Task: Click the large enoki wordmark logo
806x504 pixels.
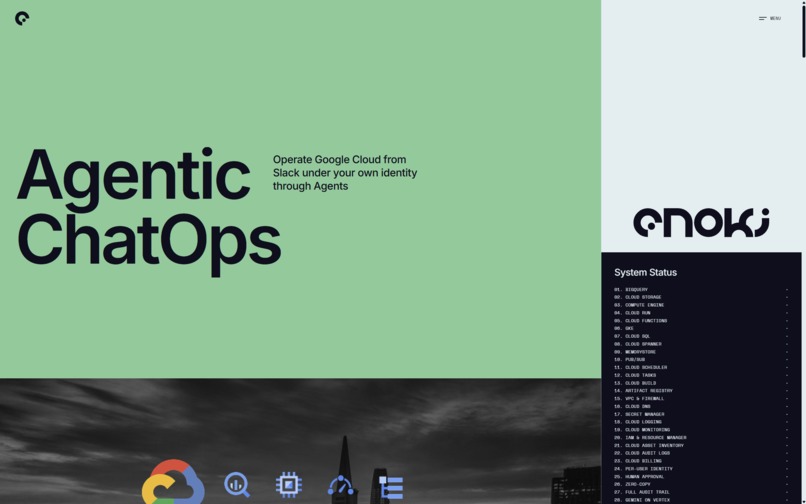Action: [x=701, y=223]
